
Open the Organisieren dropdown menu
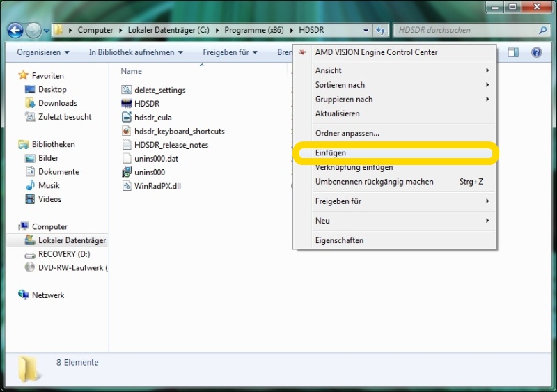[x=43, y=52]
